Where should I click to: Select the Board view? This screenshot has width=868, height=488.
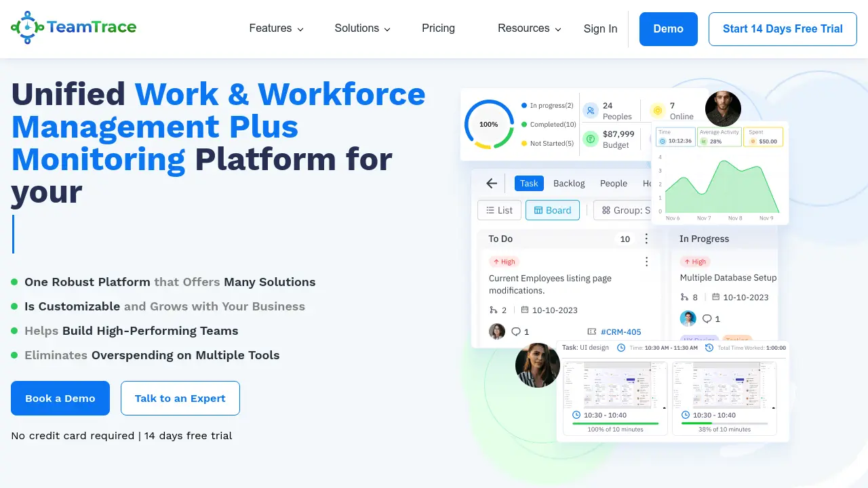553,210
